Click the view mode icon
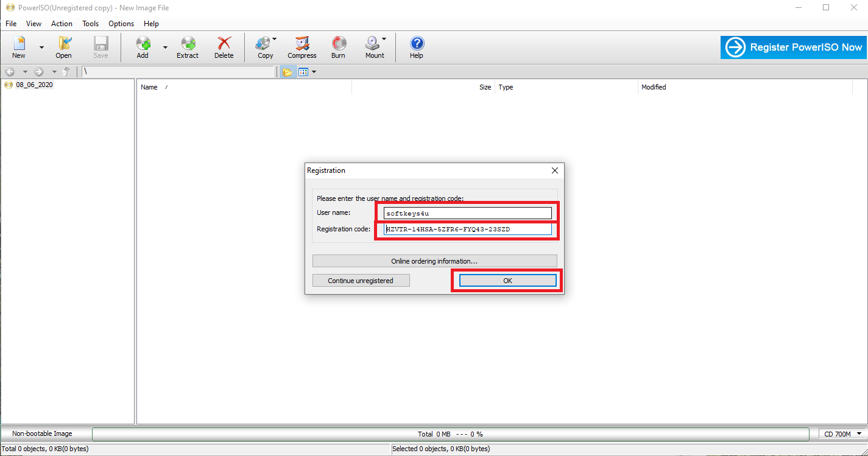Screen dimensions: 868x456 click(x=303, y=72)
